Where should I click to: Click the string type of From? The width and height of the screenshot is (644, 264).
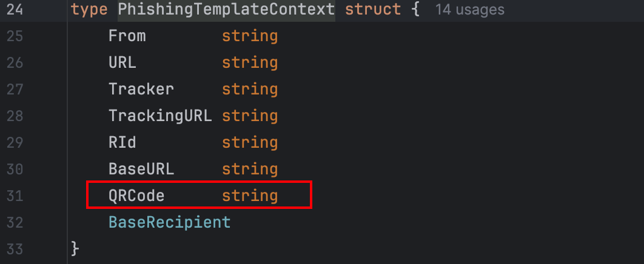(x=250, y=36)
